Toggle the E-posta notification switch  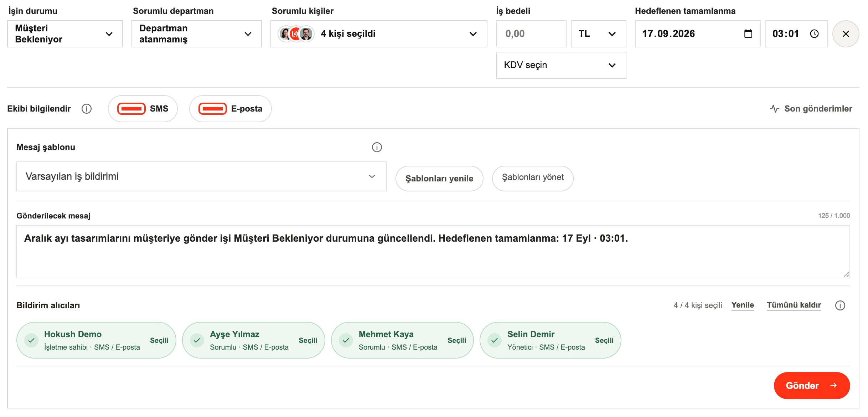[x=213, y=109]
